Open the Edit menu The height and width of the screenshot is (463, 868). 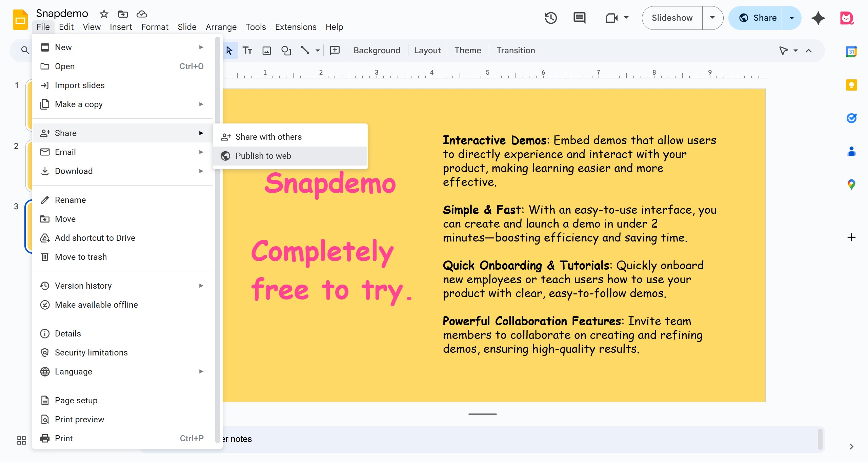pos(66,27)
